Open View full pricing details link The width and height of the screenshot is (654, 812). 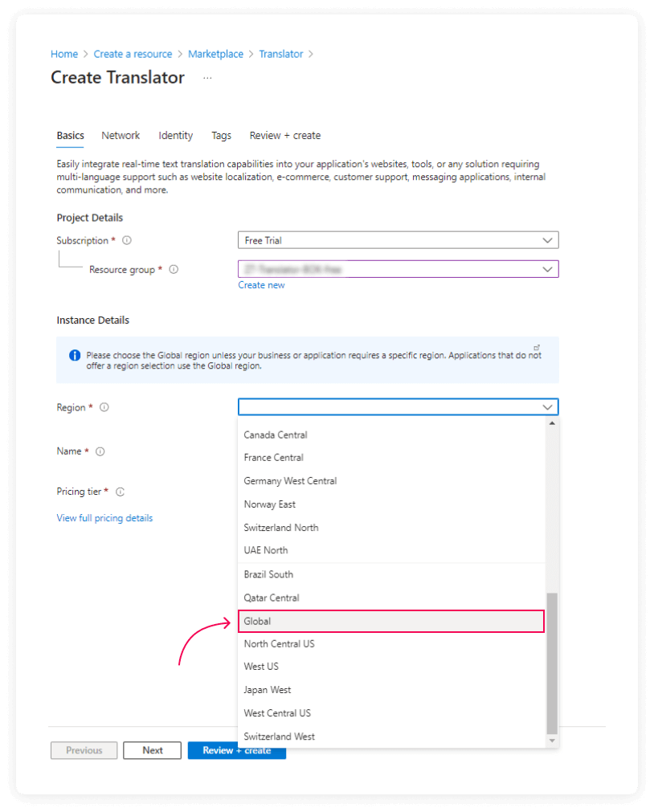(x=104, y=518)
